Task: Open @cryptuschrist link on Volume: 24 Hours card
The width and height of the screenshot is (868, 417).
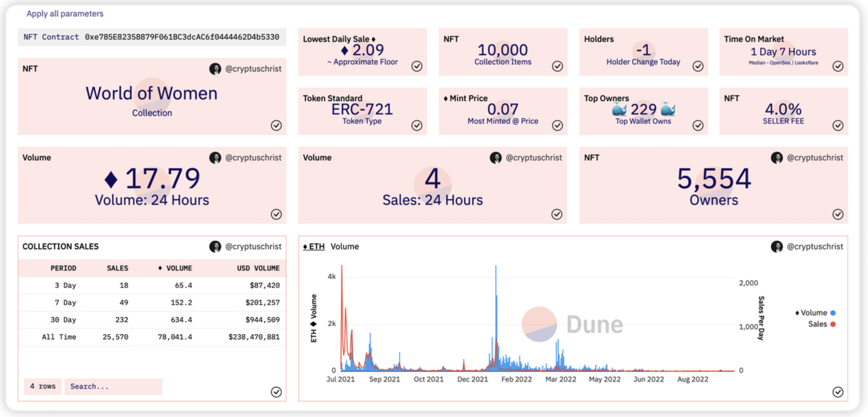Action: click(253, 158)
